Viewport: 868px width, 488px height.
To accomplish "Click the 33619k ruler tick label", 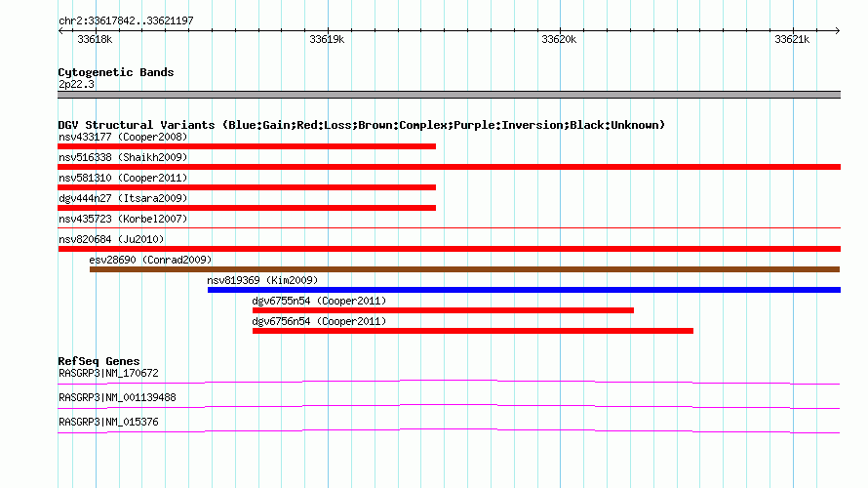I will point(327,39).
